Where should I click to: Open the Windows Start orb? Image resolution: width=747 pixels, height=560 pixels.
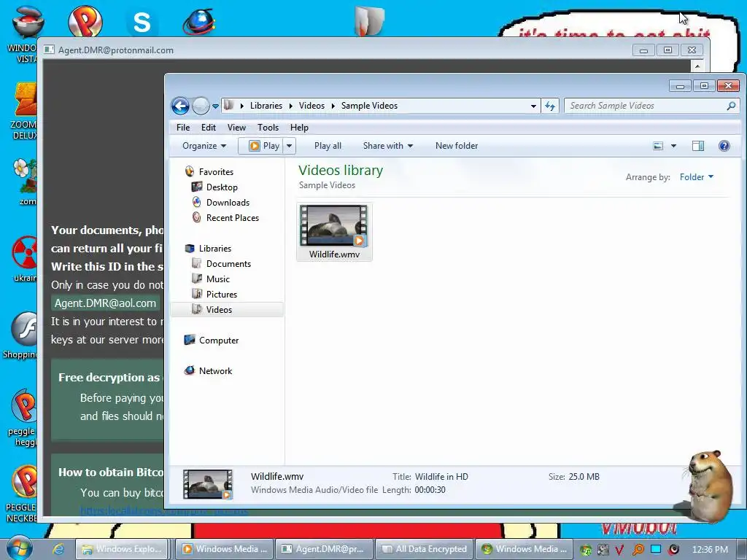click(x=19, y=548)
